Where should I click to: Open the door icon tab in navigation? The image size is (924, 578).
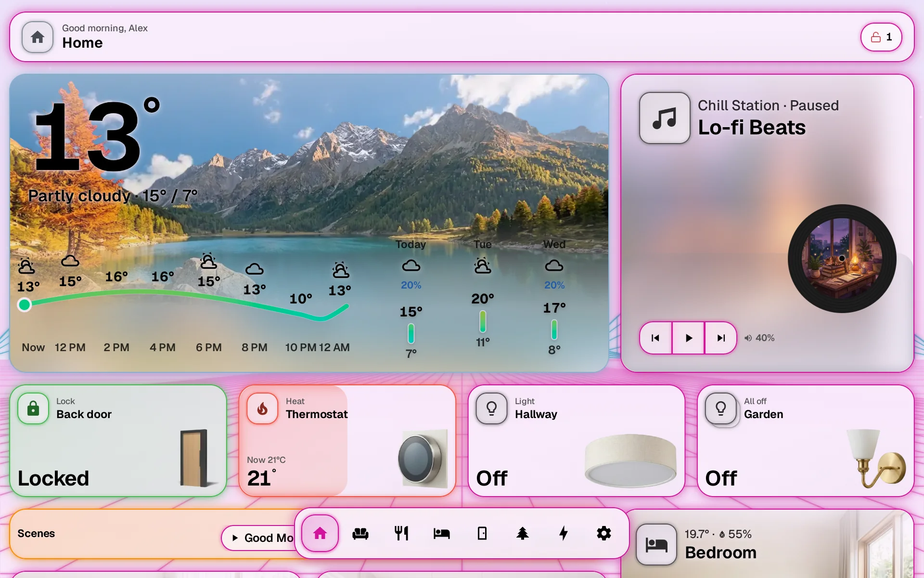click(x=482, y=533)
